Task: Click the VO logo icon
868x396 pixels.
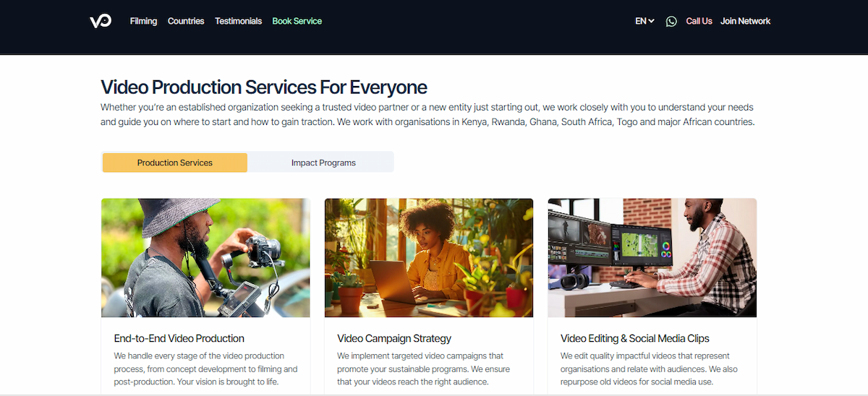Action: [101, 22]
